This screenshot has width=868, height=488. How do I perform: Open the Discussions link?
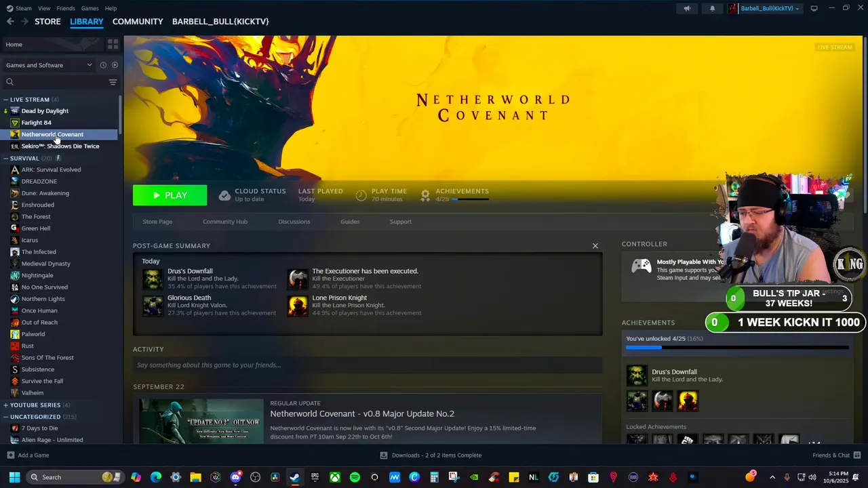click(x=294, y=222)
